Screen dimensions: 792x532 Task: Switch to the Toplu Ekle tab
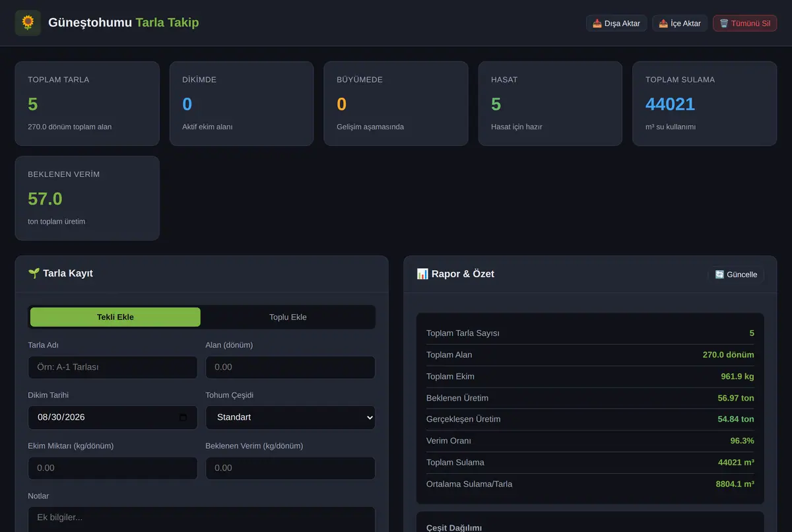coord(288,317)
